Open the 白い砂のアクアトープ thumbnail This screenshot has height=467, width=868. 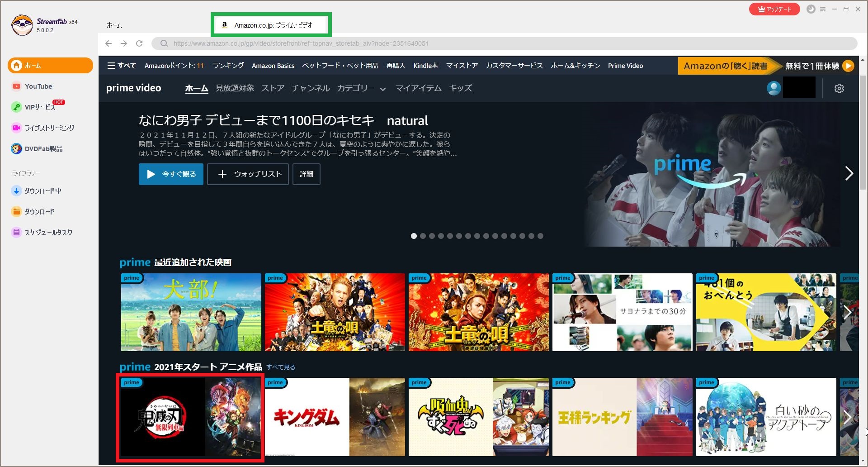point(766,417)
